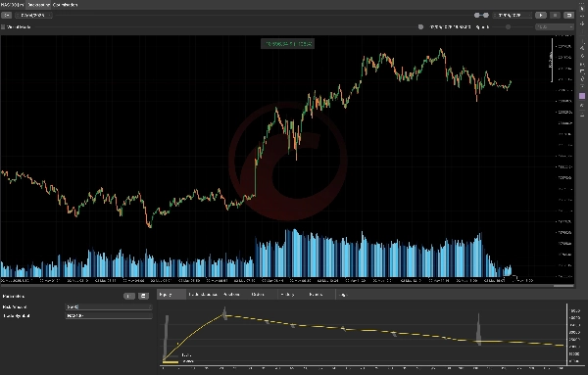This screenshot has width=588, height=375.
Task: Click the Parameters panel heading
Action: tap(14, 296)
